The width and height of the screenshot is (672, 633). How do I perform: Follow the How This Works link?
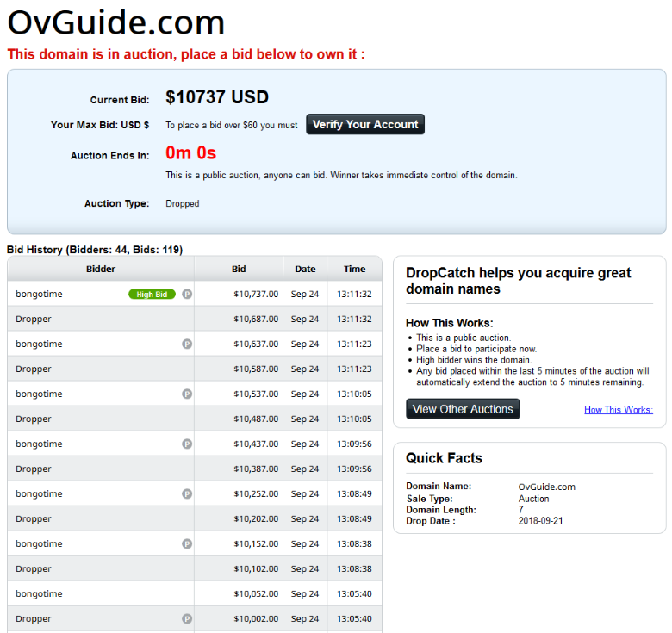pyautogui.click(x=619, y=410)
